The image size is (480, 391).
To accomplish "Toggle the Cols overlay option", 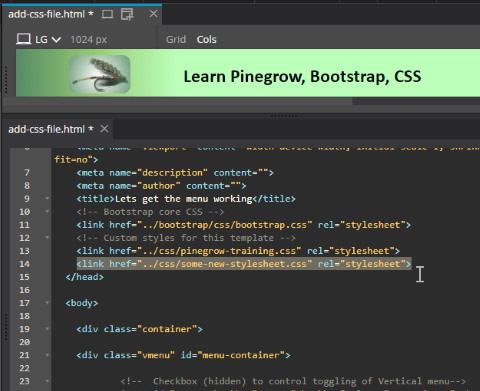I will [x=206, y=39].
